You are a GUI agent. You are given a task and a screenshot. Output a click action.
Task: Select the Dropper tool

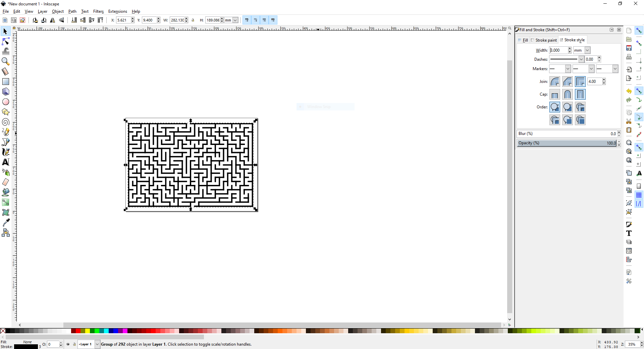pyautogui.click(x=6, y=222)
